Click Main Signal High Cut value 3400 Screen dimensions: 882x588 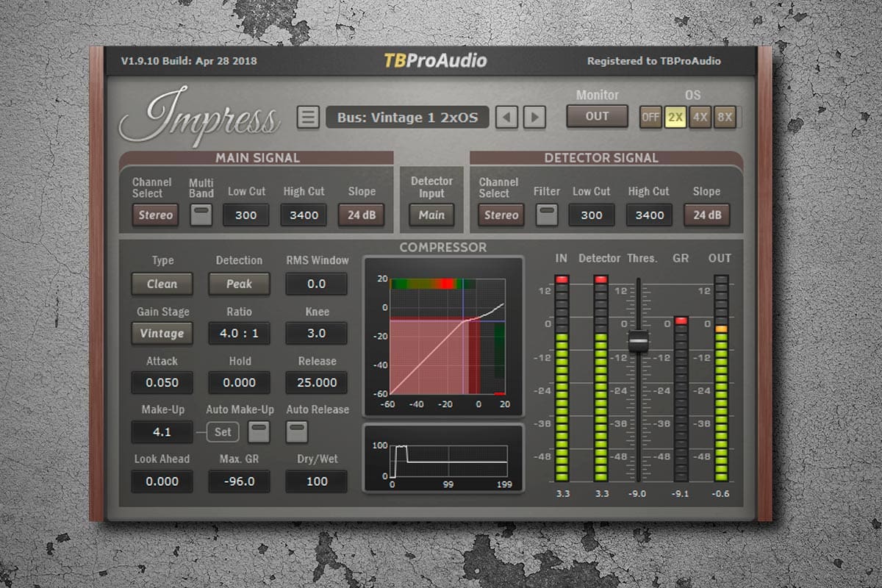304,215
